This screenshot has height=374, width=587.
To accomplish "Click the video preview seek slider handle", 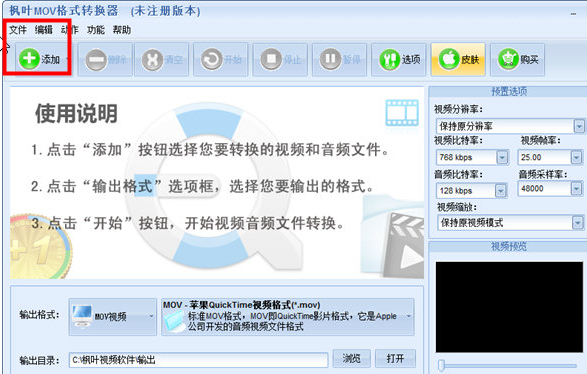I will tap(441, 365).
